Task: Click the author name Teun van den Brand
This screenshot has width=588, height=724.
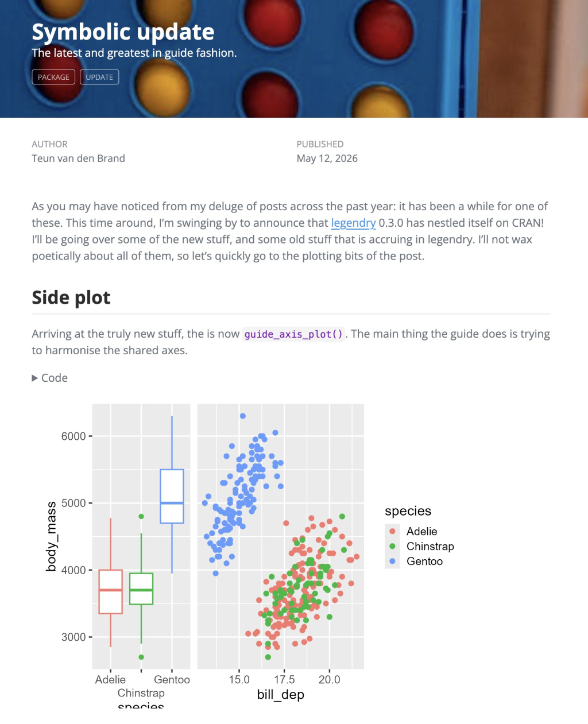Action: [78, 158]
